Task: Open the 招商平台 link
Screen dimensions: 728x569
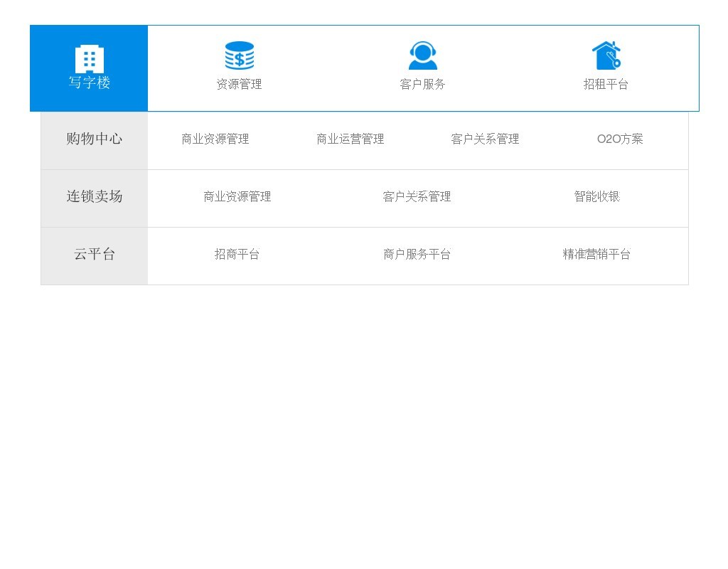Action: (237, 254)
